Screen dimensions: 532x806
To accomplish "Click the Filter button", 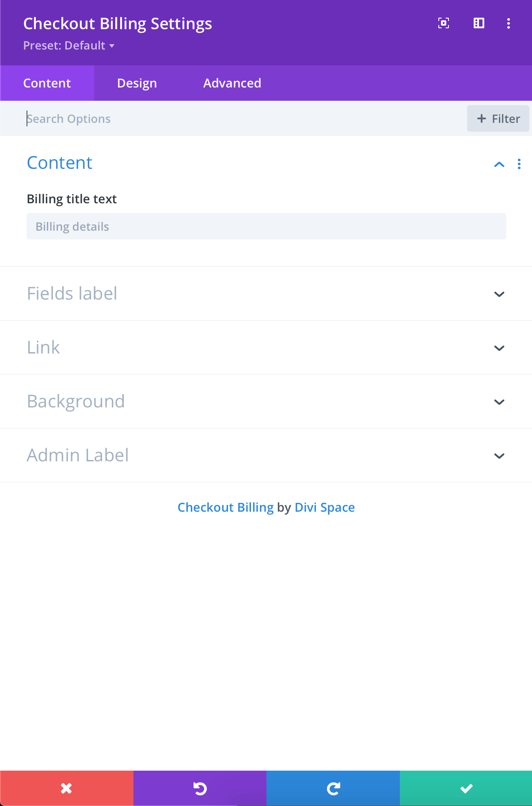I will [498, 118].
